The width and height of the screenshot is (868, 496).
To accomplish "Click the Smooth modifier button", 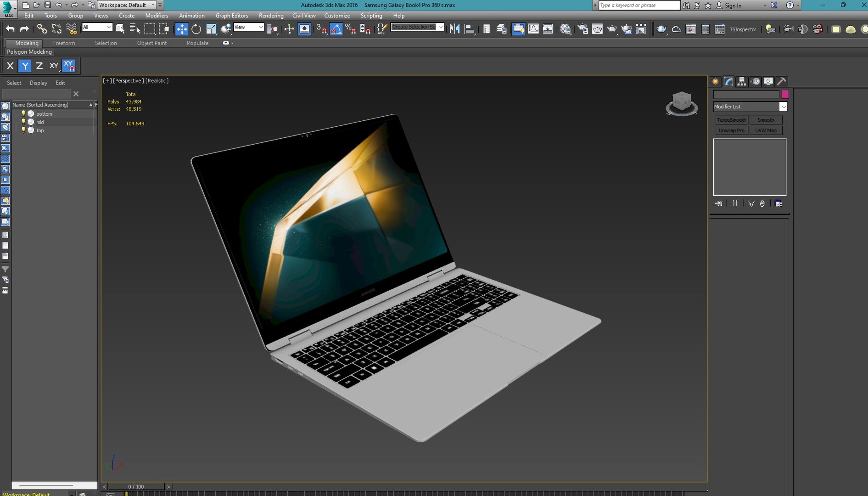I will 766,120.
